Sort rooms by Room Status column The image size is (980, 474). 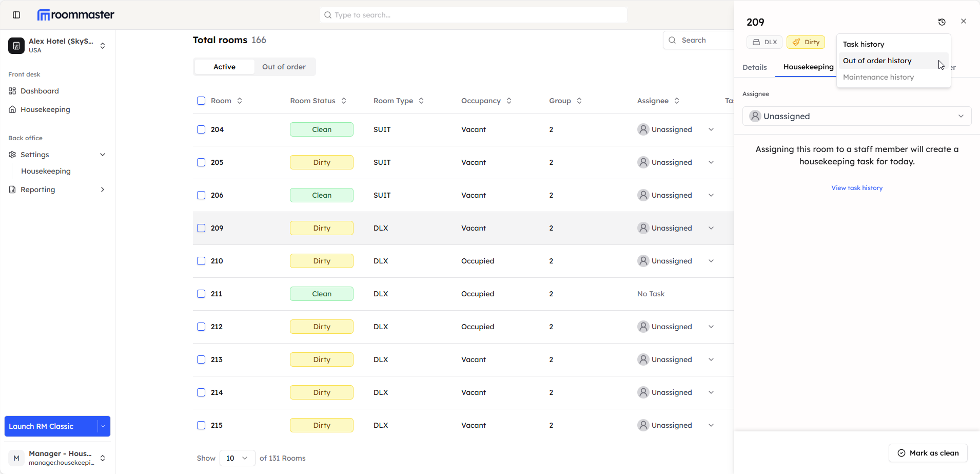343,101
